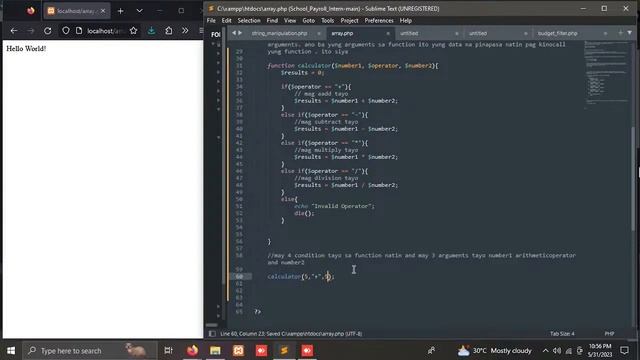Open XAMPP from the taskbar
640x360 pixels.
tap(238, 350)
